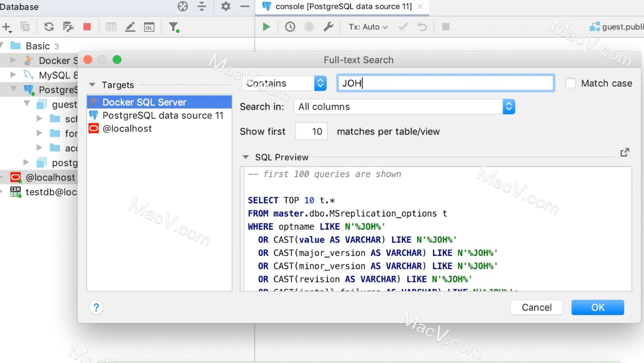This screenshot has height=363, width=644.
Task: Click the Commit checkmark icon
Action: 403,27
